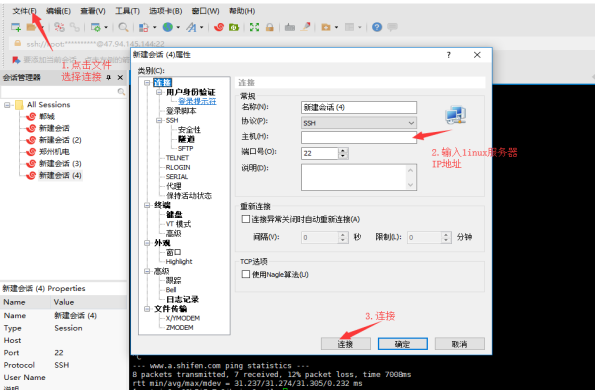This screenshot has height=390, width=595.
Task: Click the globe encoding toolbar icon
Action: point(168,27)
